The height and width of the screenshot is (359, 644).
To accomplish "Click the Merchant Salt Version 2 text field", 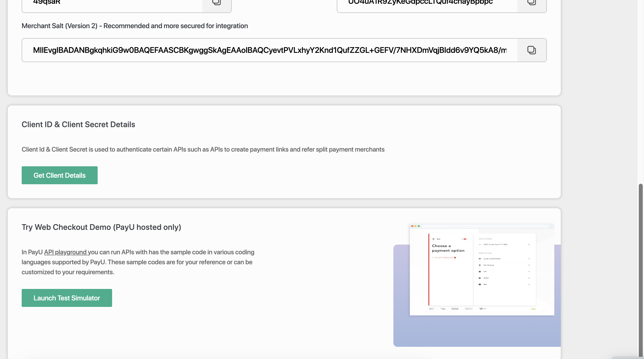I will (x=270, y=50).
